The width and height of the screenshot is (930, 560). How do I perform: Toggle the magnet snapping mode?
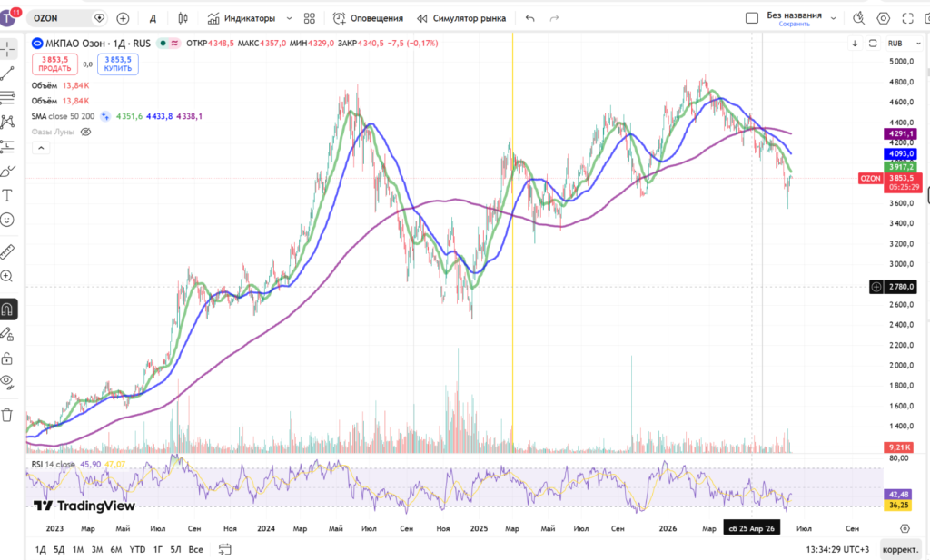pos(7,309)
